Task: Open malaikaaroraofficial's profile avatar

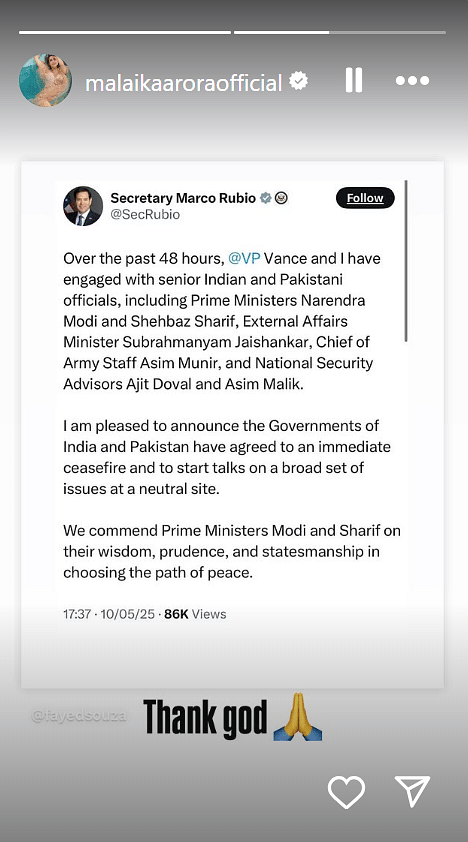Action: click(x=45, y=80)
